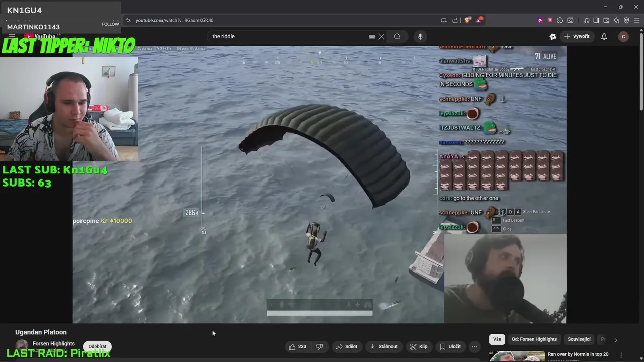Click the site info icon beside the URL

pyautogui.click(x=128, y=20)
